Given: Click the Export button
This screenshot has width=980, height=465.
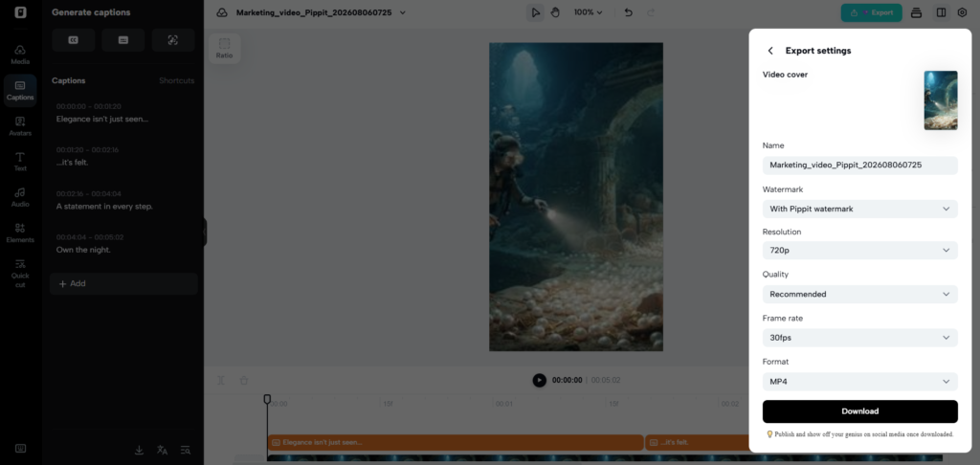Looking at the screenshot, I should click(871, 12).
